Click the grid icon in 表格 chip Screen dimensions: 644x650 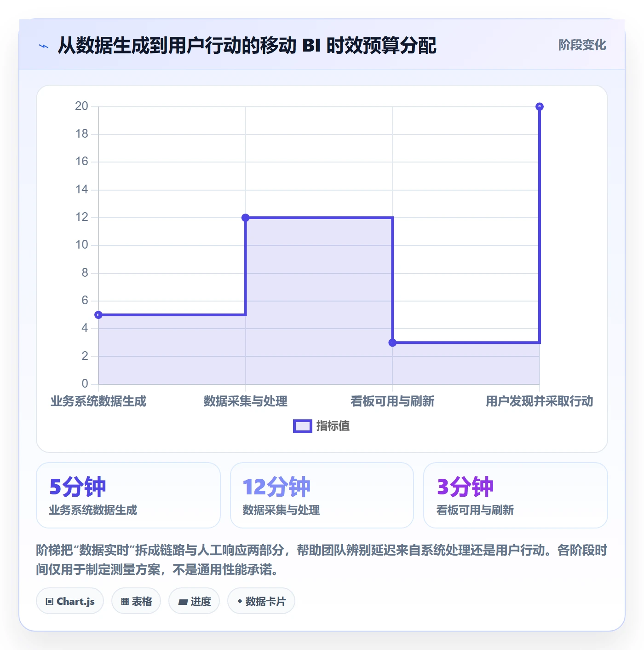[125, 602]
